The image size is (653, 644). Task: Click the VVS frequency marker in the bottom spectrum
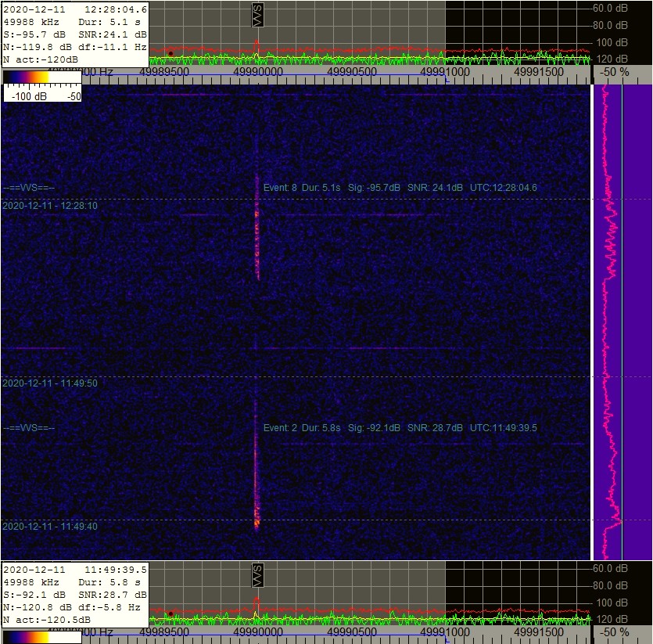coord(258,575)
